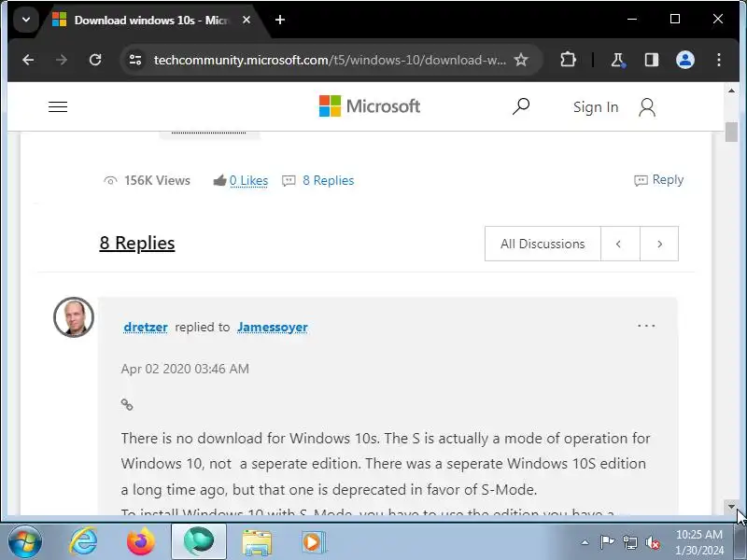Open Jamessoyer's profile link
The image size is (747, 560).
(x=273, y=328)
